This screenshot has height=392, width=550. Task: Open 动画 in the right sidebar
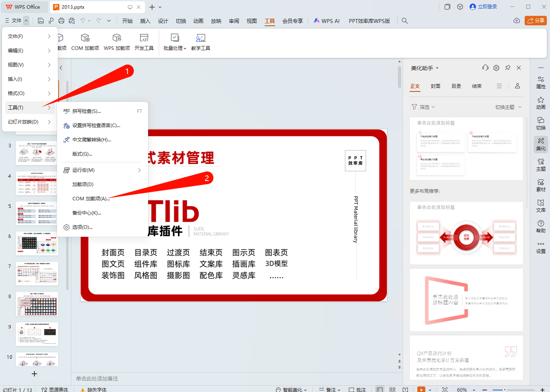pyautogui.click(x=541, y=103)
